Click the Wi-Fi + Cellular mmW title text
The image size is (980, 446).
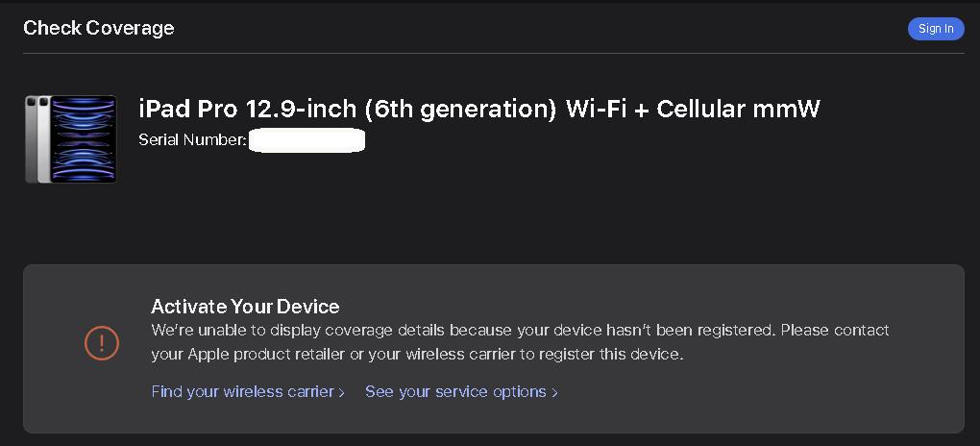pyautogui.click(x=693, y=110)
